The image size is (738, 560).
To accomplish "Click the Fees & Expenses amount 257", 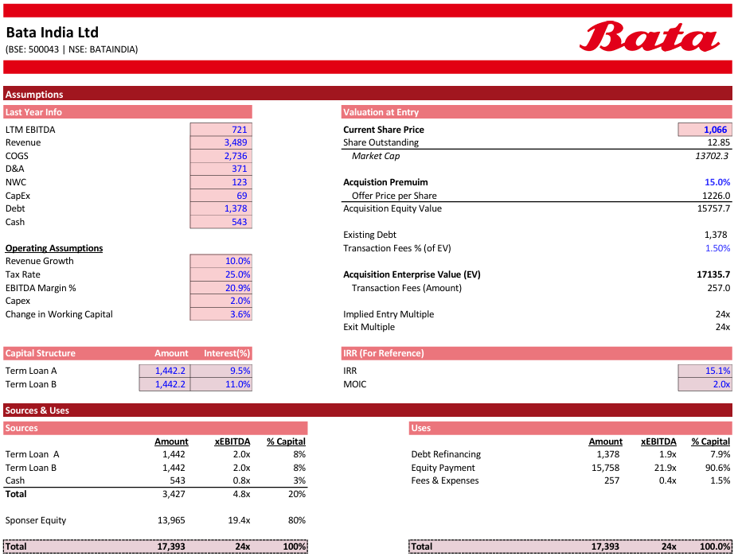I will 612,480.
